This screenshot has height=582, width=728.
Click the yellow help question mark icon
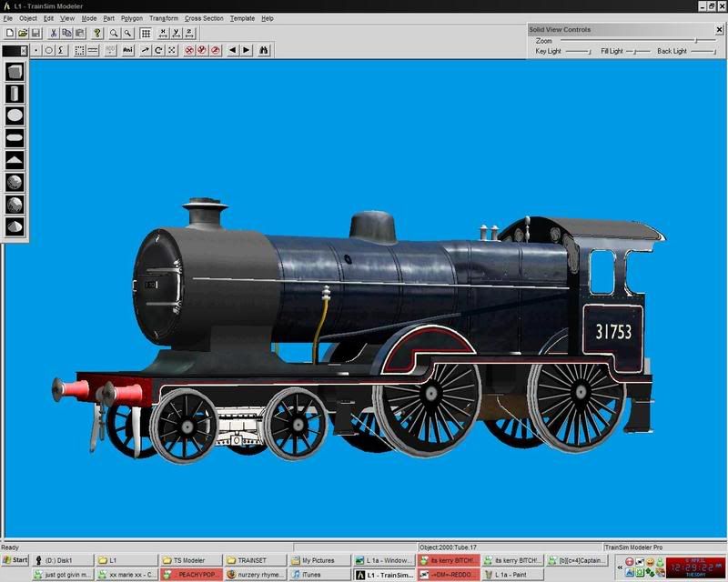pos(97,34)
